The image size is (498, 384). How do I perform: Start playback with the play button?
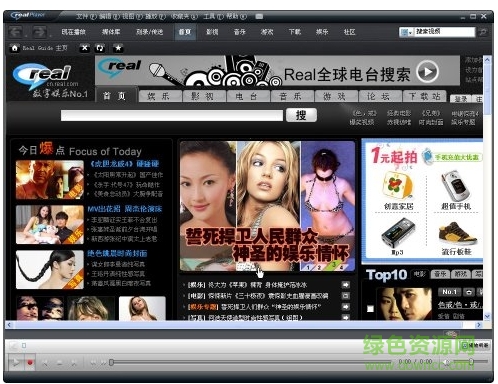(15, 362)
